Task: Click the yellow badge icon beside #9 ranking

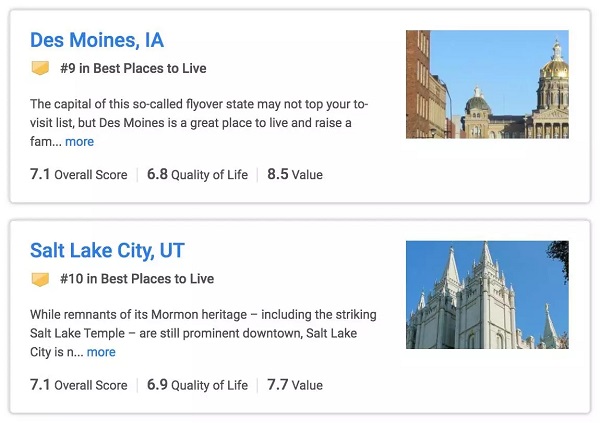Action: (40, 68)
